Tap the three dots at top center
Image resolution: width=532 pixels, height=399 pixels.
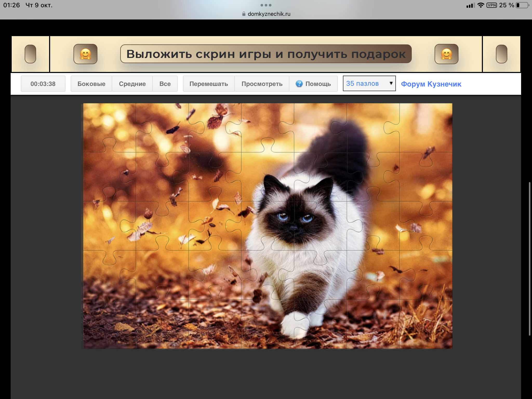coord(266,5)
